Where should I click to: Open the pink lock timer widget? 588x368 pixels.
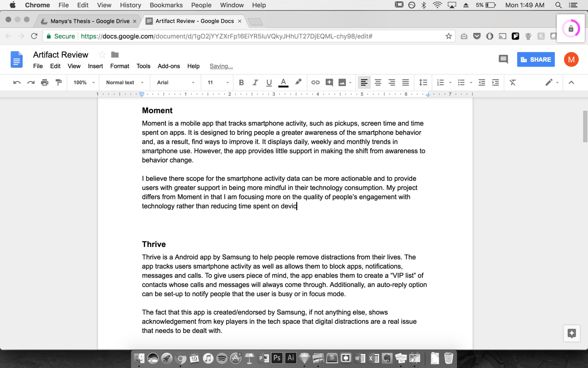coord(571,29)
